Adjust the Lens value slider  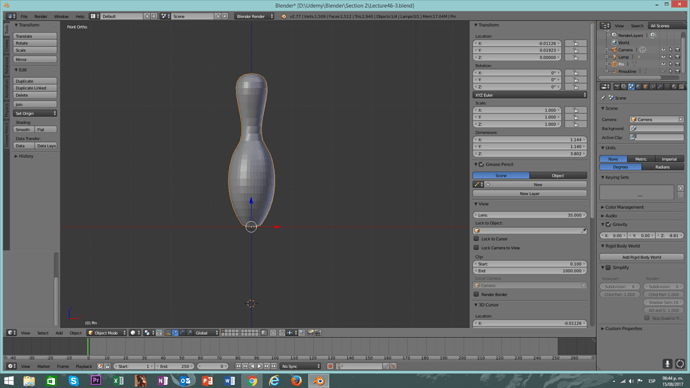click(530, 215)
